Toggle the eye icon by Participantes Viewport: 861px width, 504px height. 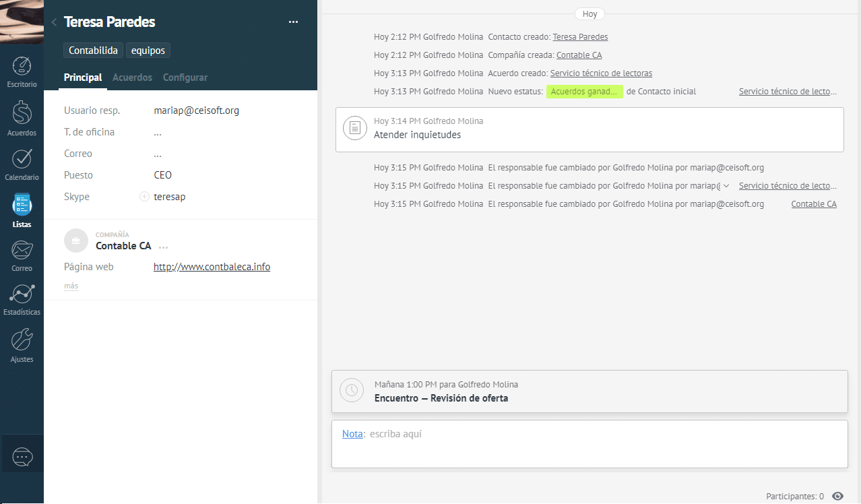point(837,496)
